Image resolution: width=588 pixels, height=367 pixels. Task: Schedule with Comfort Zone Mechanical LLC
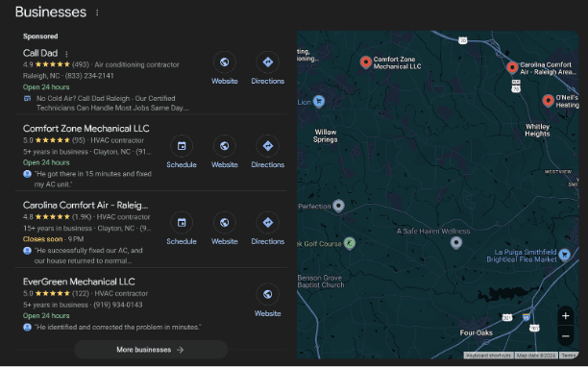coord(182,146)
